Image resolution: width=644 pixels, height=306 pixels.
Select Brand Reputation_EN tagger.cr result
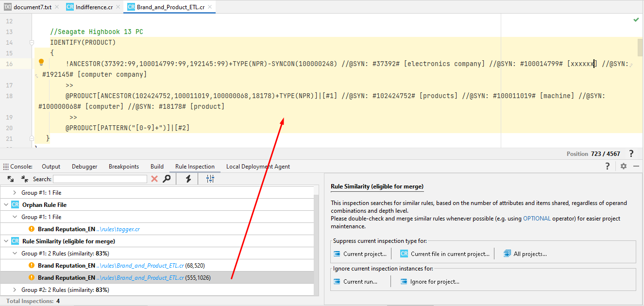click(x=88, y=229)
